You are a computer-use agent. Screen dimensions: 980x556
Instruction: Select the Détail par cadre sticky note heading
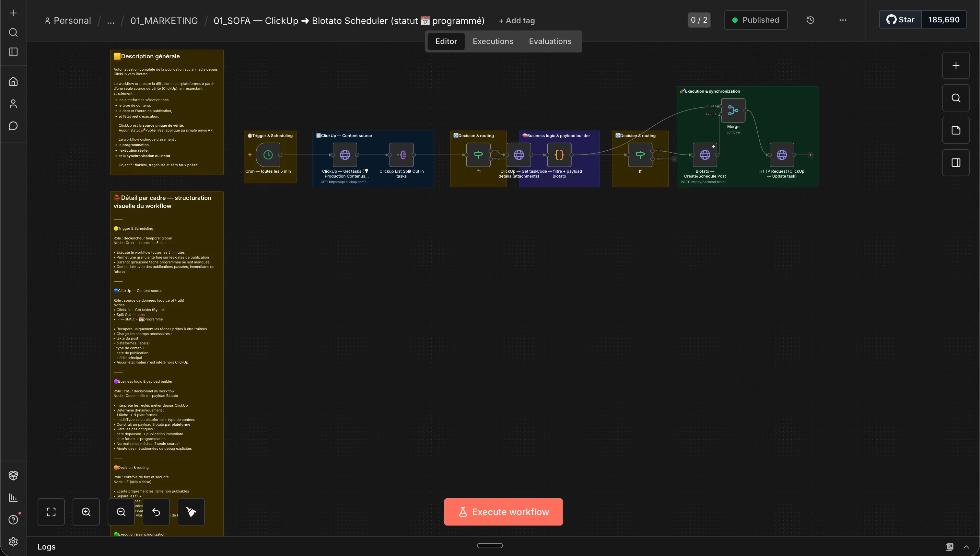coord(162,202)
